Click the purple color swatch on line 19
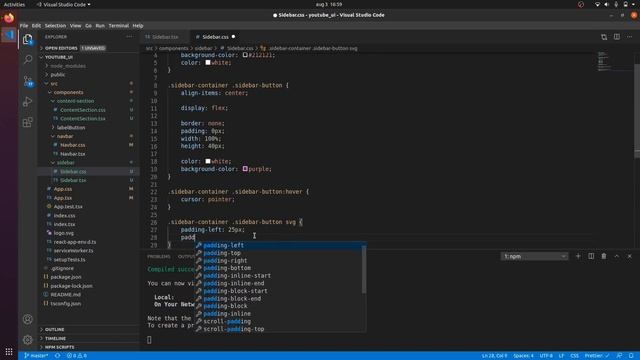640x360 pixels. (245, 169)
